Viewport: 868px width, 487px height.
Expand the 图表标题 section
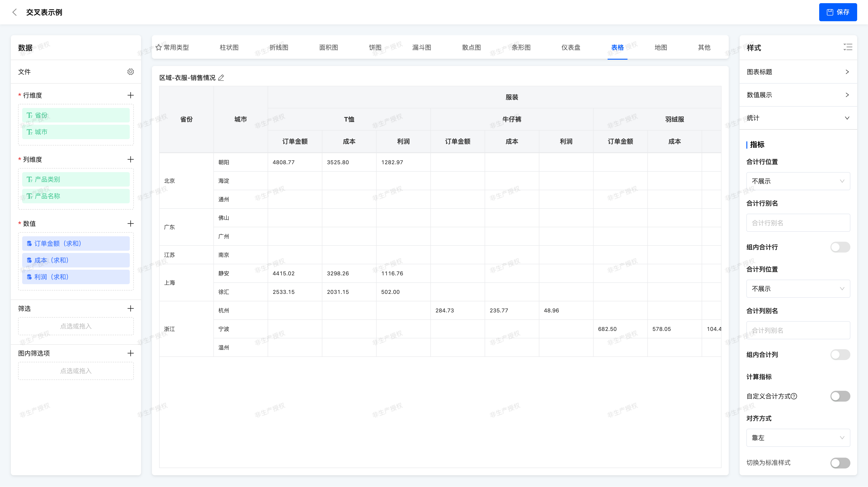[x=797, y=72]
